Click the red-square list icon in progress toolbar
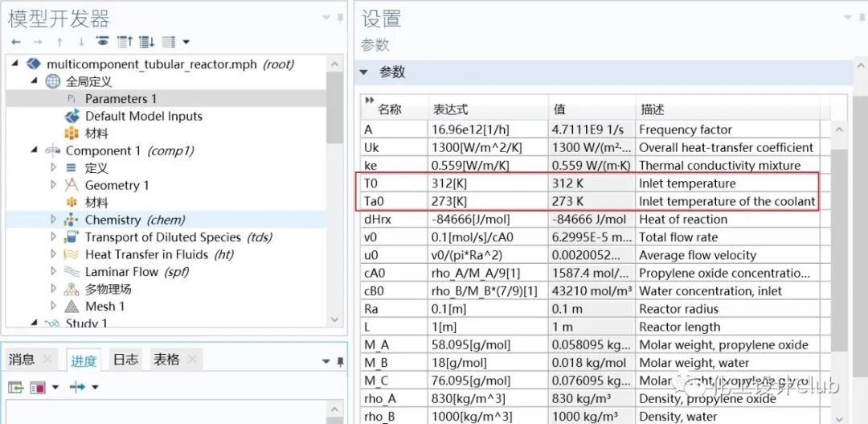 (38, 387)
